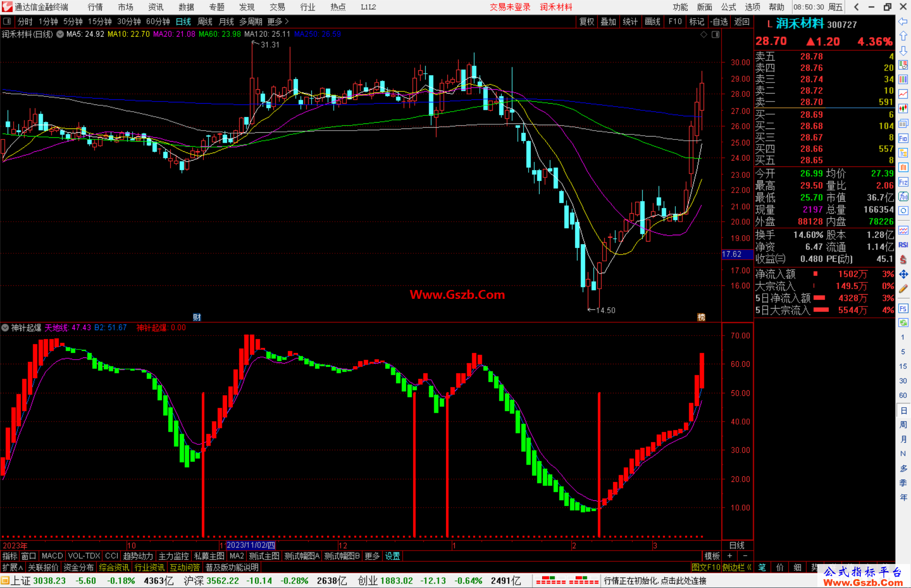Click the f(x) formula icon

pos(903,196)
